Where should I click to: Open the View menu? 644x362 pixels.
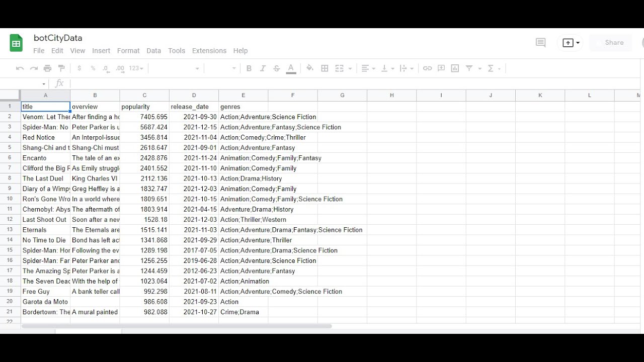pyautogui.click(x=77, y=51)
